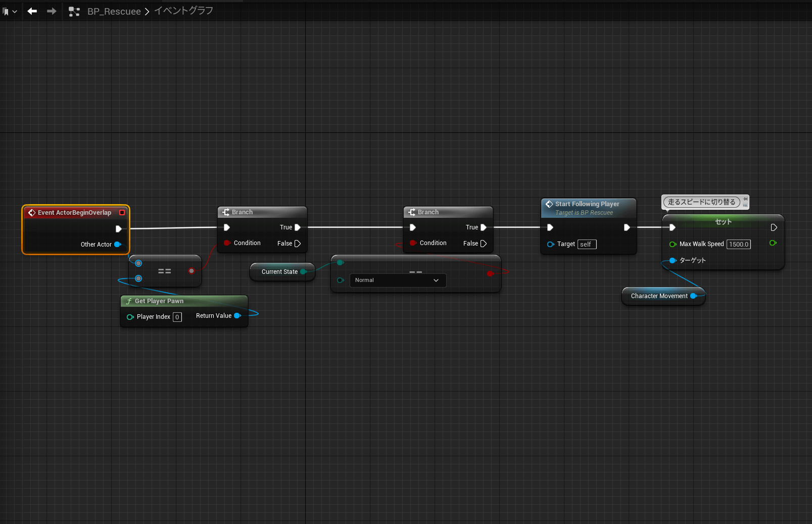The width and height of the screenshot is (812, 524).
Task: Select the Start Following Player node title
Action: [x=587, y=204]
